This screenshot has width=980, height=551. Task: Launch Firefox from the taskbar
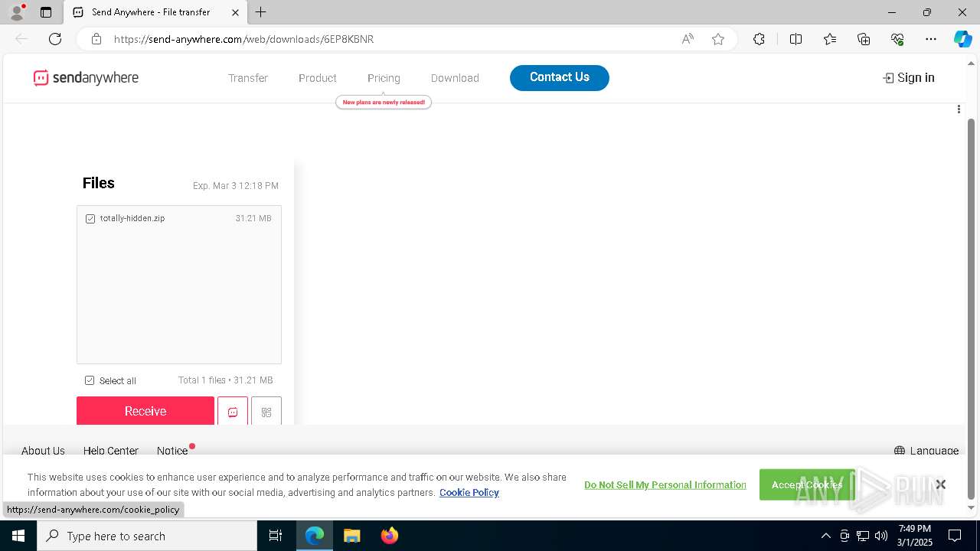(389, 536)
